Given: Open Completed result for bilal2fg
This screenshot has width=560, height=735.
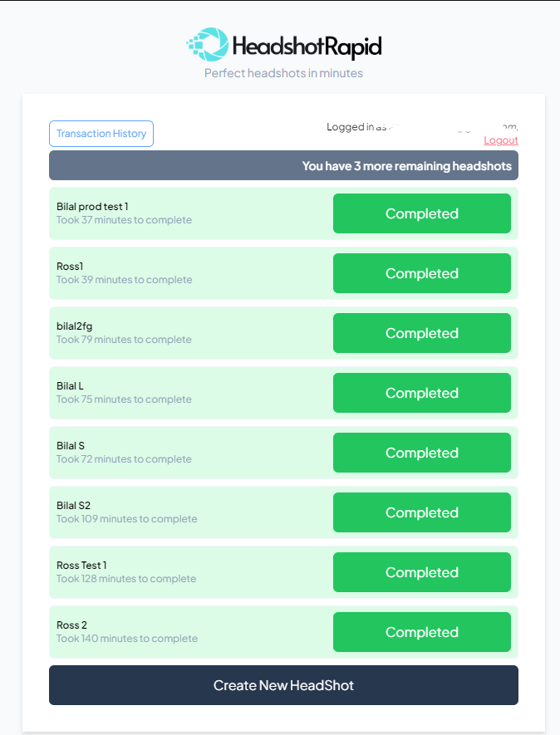Looking at the screenshot, I should point(421,333).
